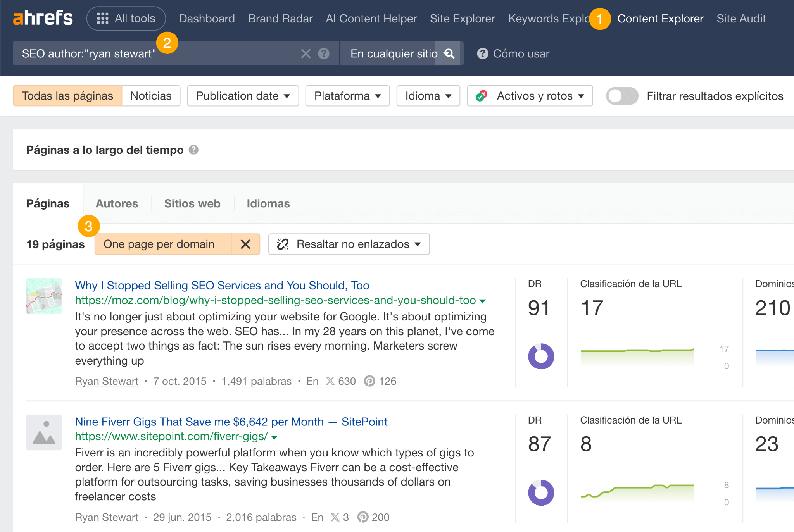
Task: Select Todas las páginas filter option
Action: click(x=67, y=95)
